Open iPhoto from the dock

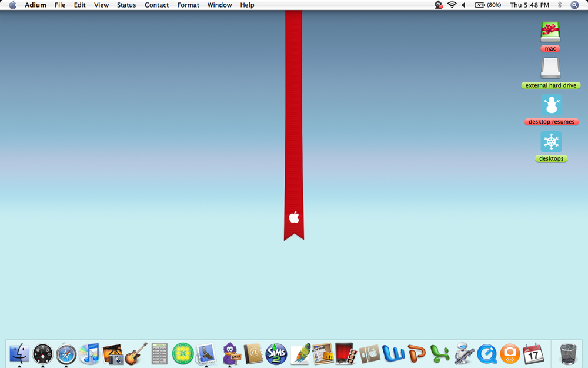point(113,354)
